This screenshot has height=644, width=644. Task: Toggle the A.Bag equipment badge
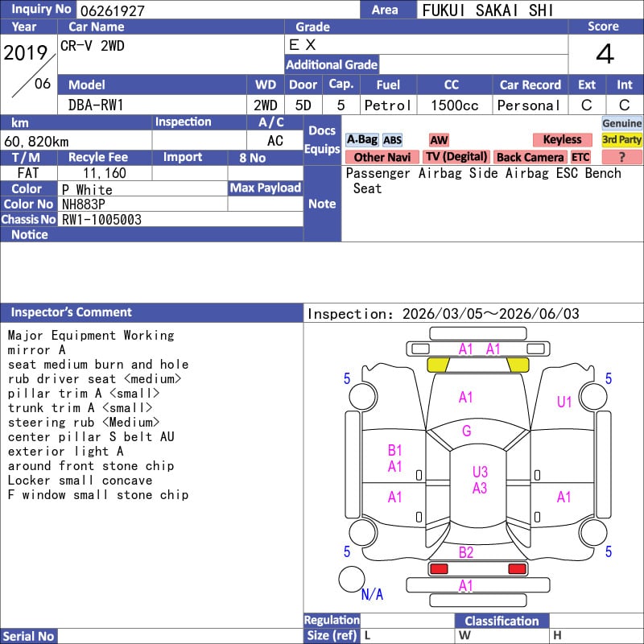tap(361, 140)
